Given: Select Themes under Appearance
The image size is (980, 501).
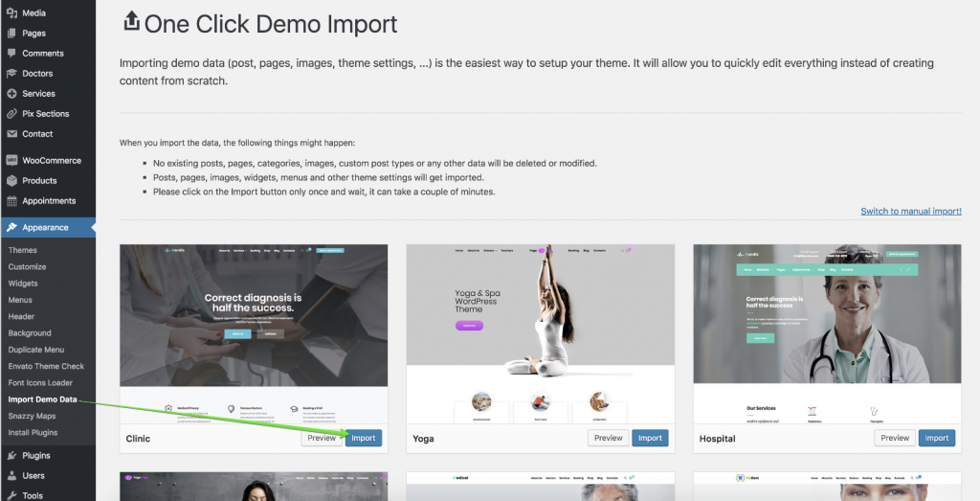Looking at the screenshot, I should [23, 250].
